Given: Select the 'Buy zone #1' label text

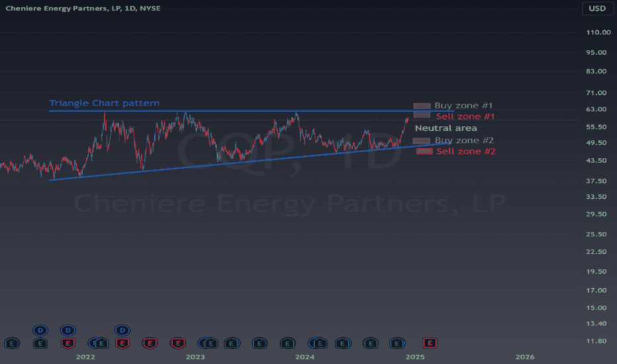Looking at the screenshot, I should point(463,105).
